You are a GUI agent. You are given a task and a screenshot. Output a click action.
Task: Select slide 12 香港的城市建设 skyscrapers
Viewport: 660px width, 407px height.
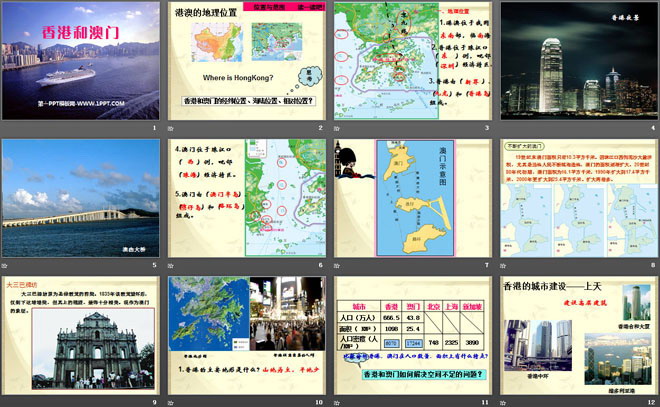[579, 335]
